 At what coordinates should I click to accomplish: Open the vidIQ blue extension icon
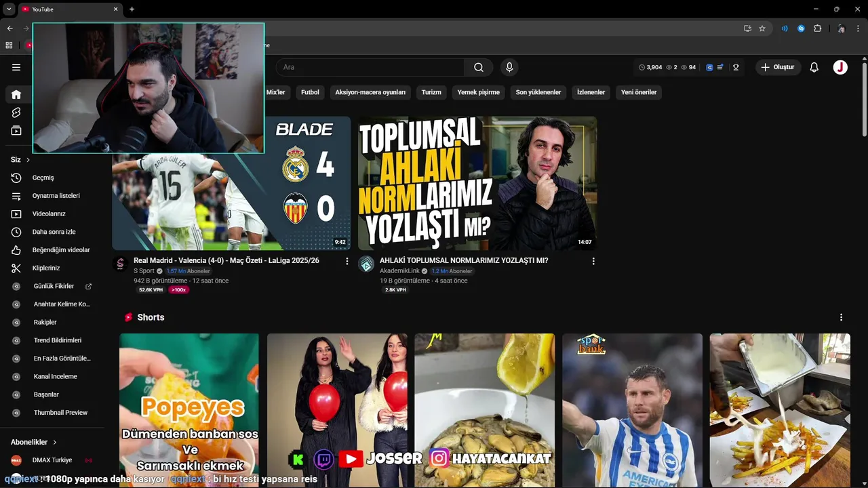point(709,67)
